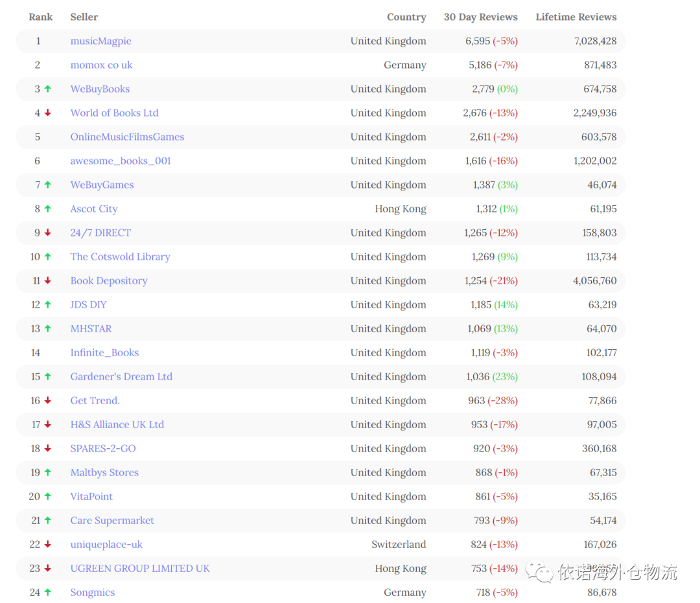700x603 pixels.
Task: Click the Rank column header
Action: [41, 17]
